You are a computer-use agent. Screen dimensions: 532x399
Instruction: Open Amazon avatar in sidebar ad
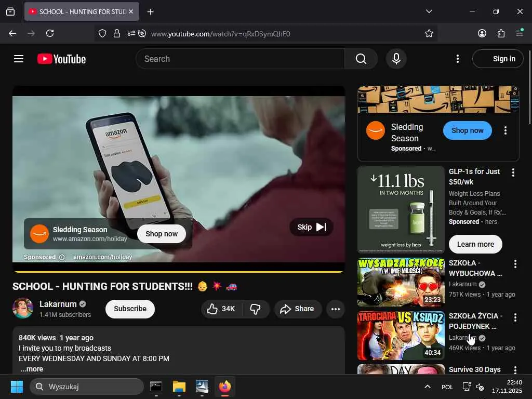[376, 130]
